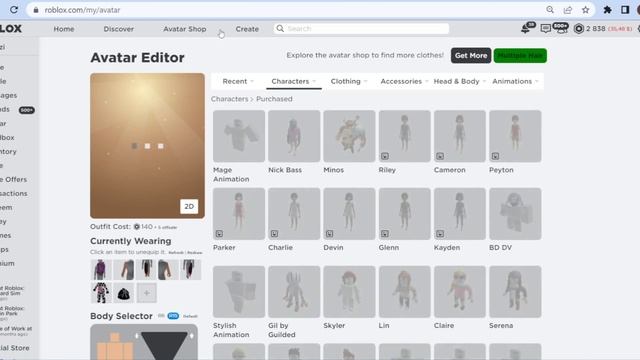Select the Gil by Guilded character
The image size is (640, 360).
(x=294, y=291)
